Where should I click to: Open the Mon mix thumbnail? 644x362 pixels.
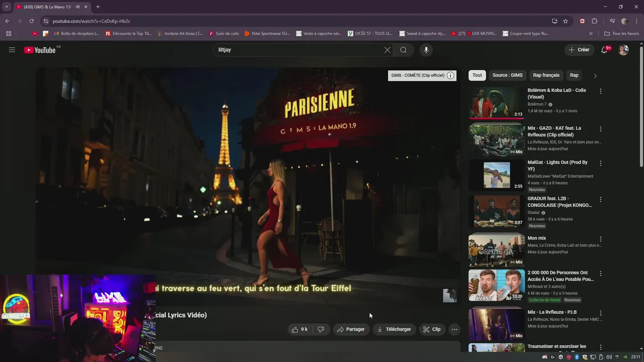click(497, 250)
